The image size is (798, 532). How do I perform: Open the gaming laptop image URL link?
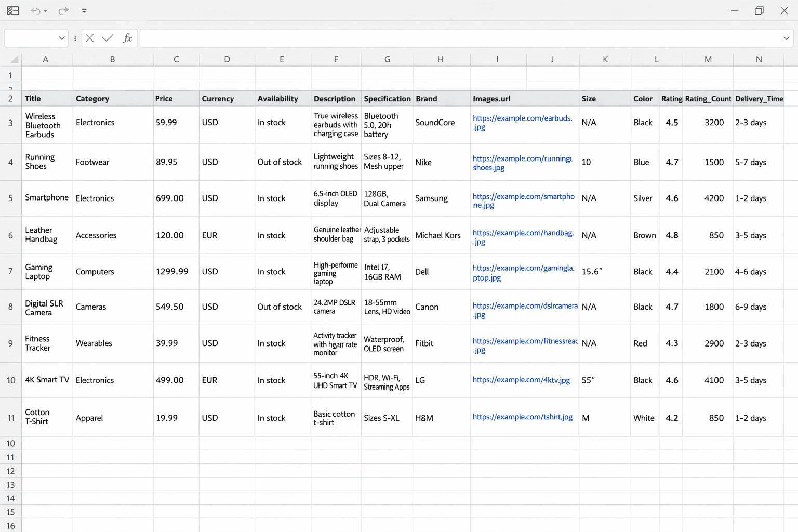point(523,273)
